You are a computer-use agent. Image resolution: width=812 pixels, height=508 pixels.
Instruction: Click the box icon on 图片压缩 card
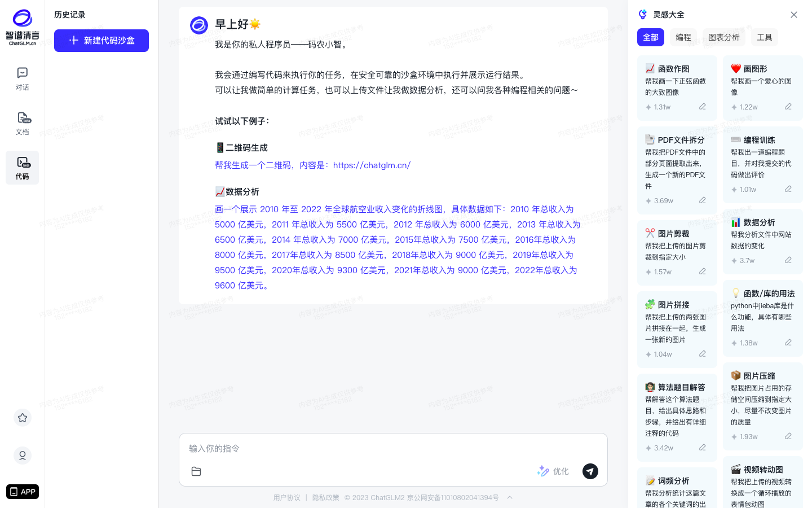[736, 375]
